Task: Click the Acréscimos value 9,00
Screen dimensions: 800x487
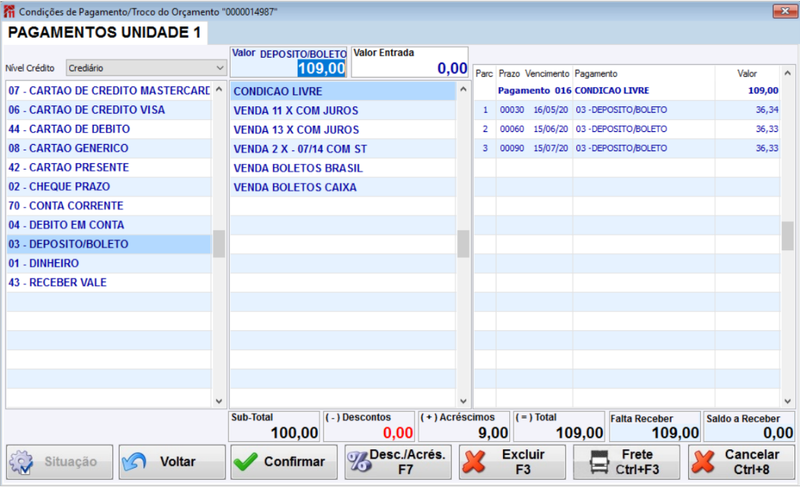Action: [493, 433]
